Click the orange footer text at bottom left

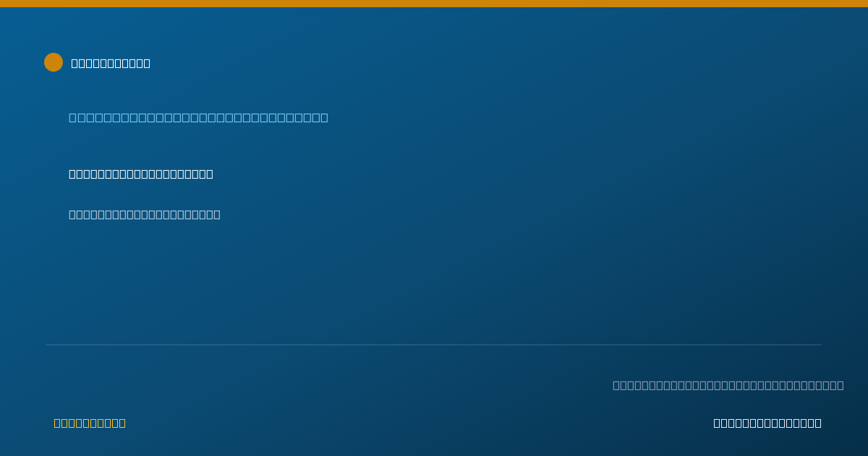[x=90, y=423]
